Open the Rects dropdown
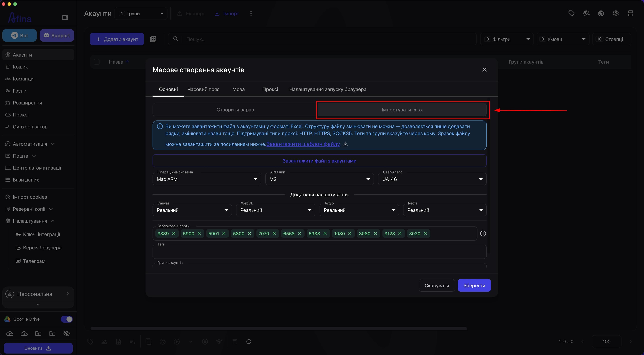Image resolution: width=644 pixels, height=355 pixels. (445, 210)
